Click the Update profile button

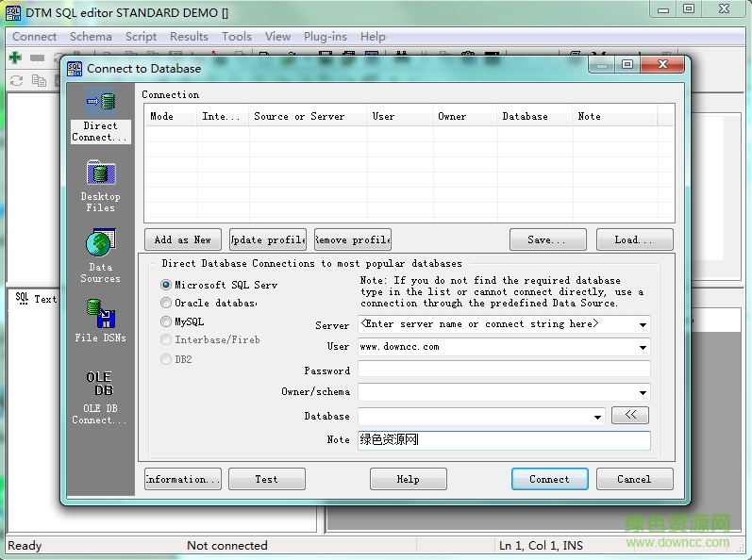point(268,239)
